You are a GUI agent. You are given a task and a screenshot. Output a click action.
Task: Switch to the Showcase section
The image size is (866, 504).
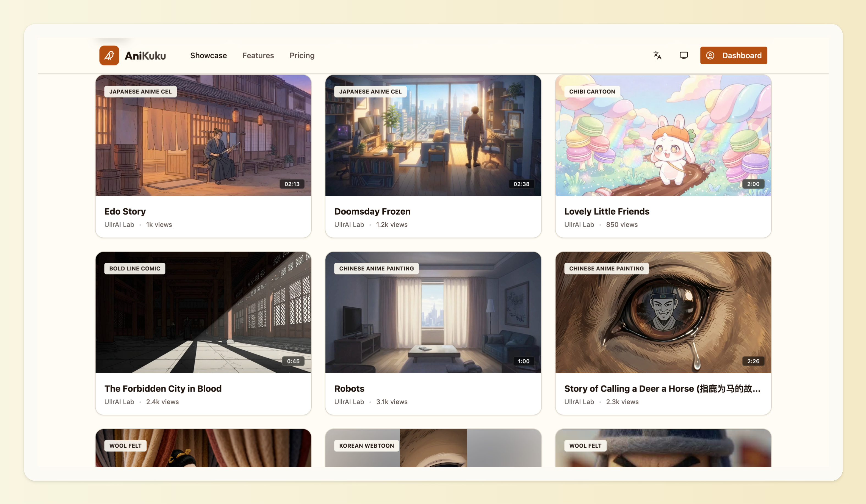coord(208,55)
